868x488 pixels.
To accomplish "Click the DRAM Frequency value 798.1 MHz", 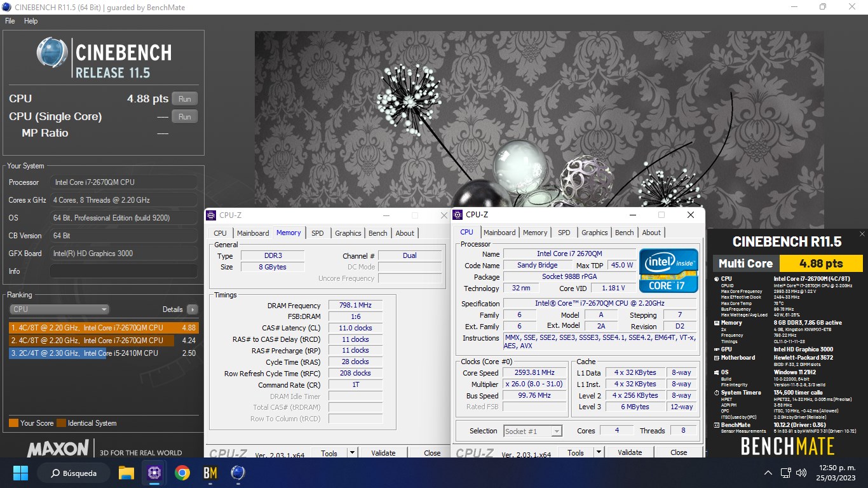I will tap(355, 306).
